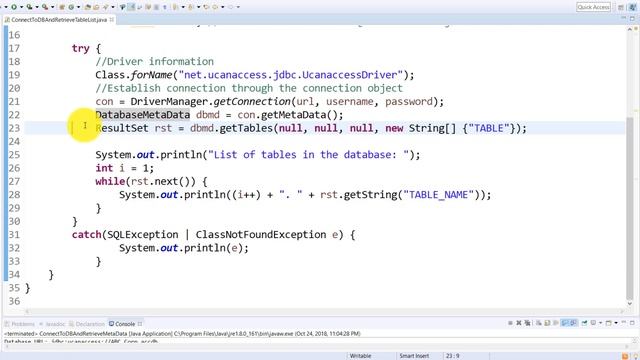Viewport: 640px width, 360px height.
Task: Click the catch keyword on line 31
Action: [x=87, y=235]
